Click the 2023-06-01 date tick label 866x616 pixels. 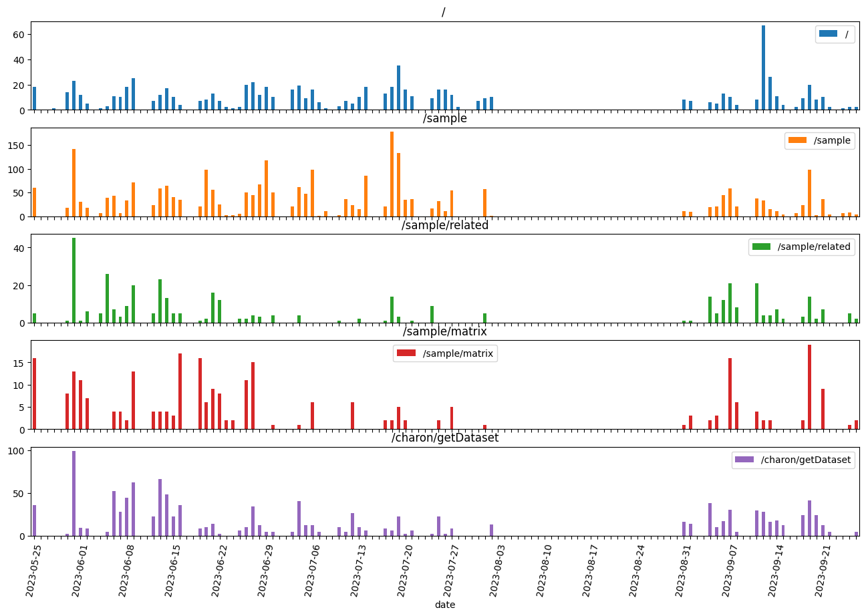pos(80,571)
